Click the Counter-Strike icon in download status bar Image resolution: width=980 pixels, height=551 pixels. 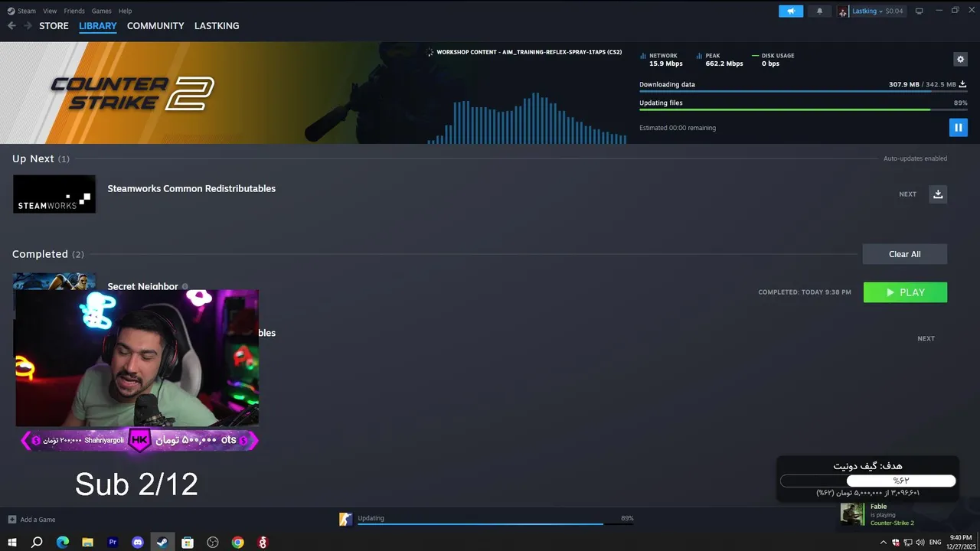346,520
